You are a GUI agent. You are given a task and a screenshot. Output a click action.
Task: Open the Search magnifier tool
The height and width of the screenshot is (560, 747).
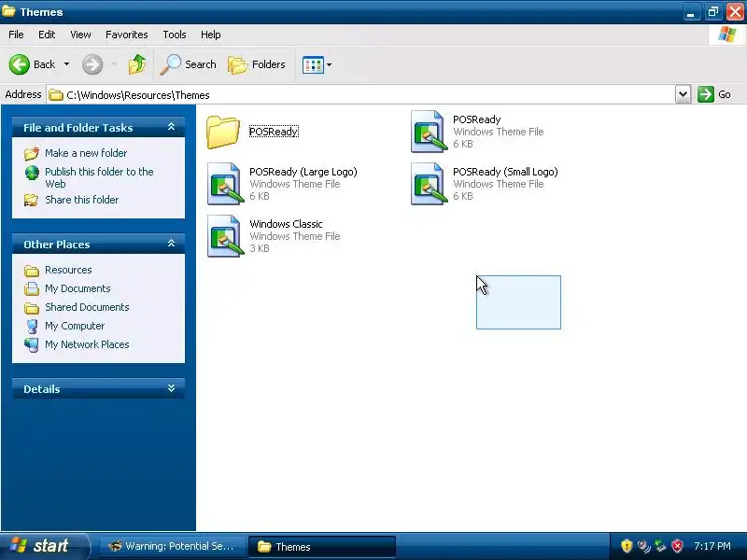point(188,64)
